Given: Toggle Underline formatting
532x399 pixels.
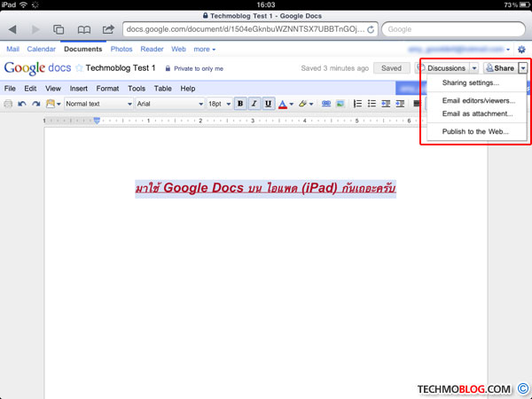Looking at the screenshot, I should point(268,104).
